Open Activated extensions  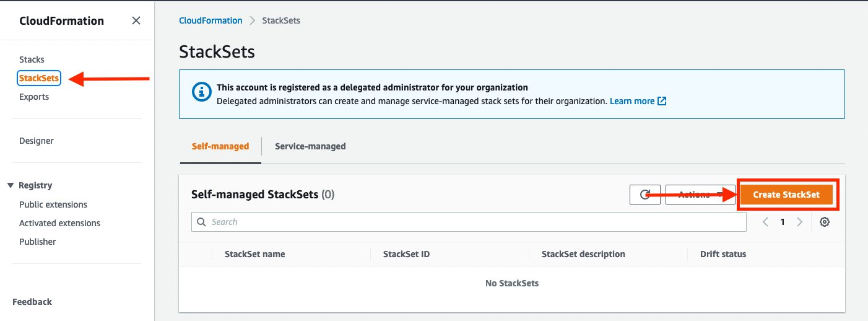pos(59,223)
